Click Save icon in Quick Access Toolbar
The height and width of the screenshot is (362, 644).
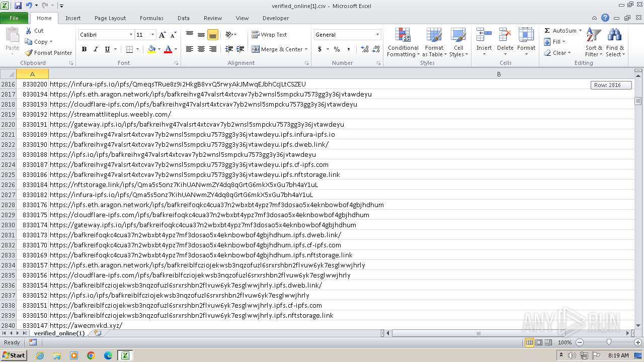tap(18, 6)
